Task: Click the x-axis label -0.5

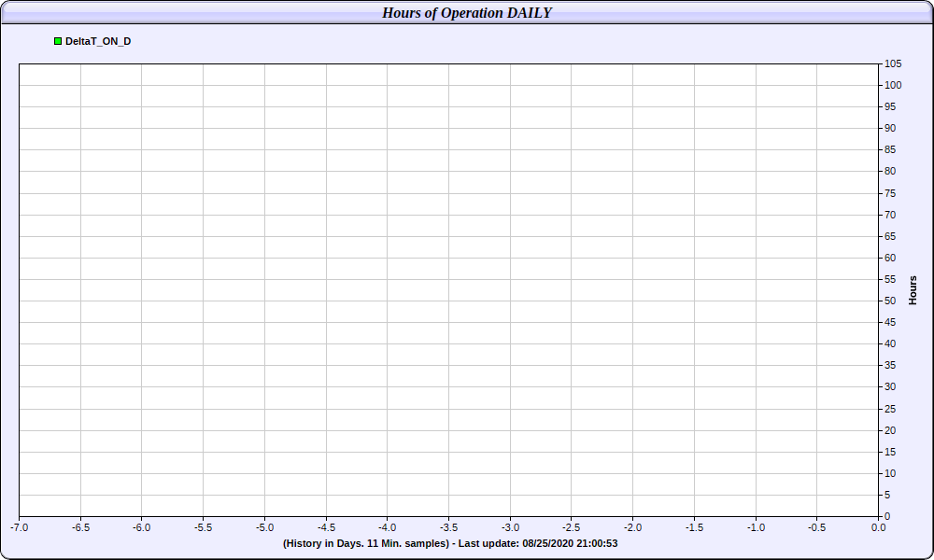Action: coord(816,527)
